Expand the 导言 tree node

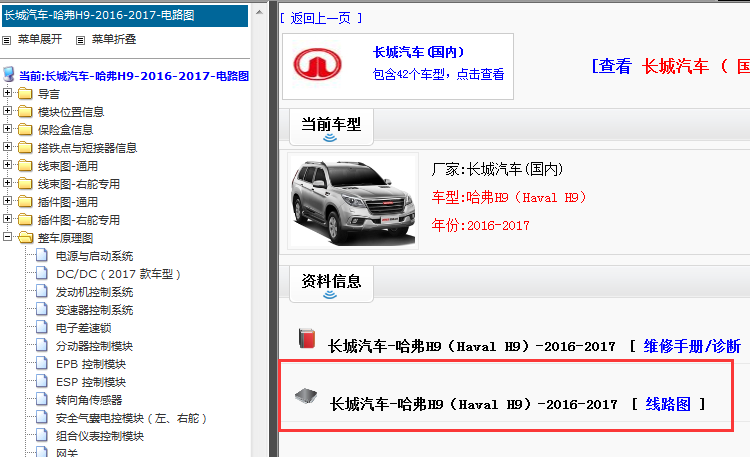tap(7, 93)
